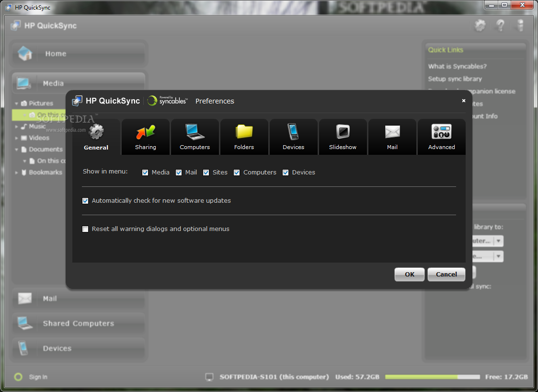Open the General preferences gear icon

click(96, 131)
